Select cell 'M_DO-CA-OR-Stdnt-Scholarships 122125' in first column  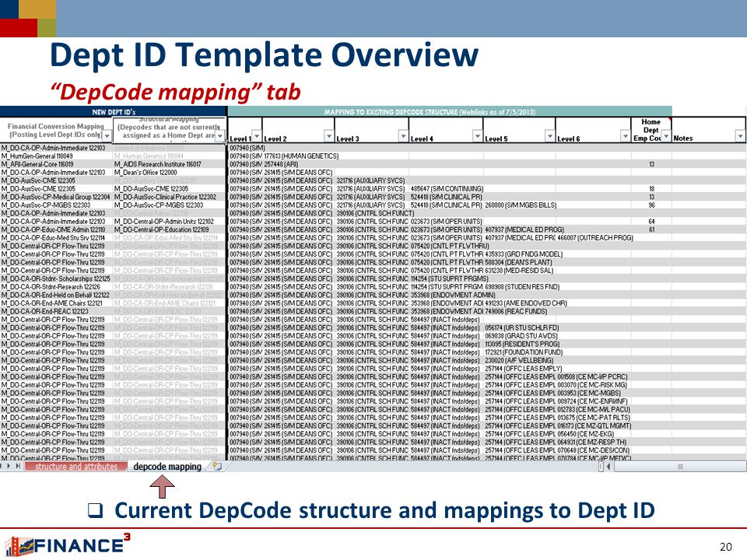pos(56,278)
